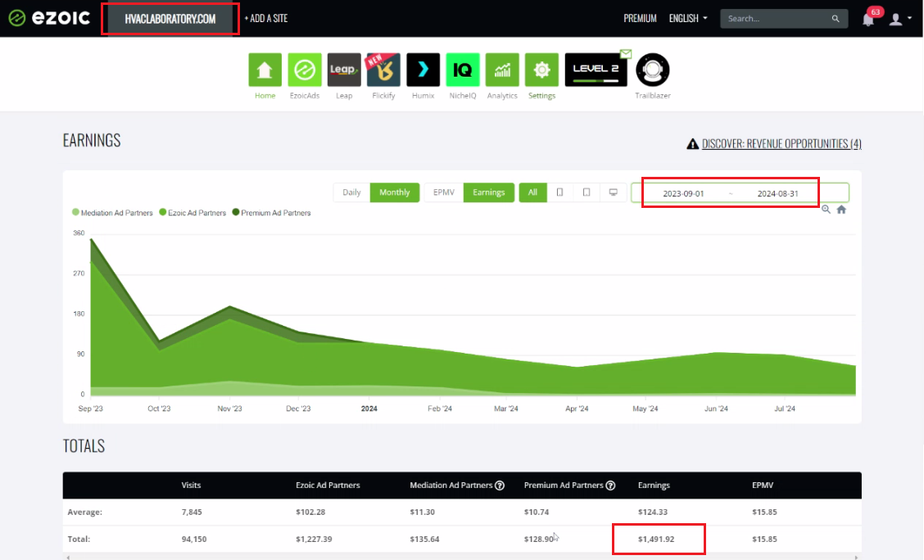Image resolution: width=924 pixels, height=560 pixels.
Task: Open the HVACLABORATORY.COM site selector
Action: [x=170, y=19]
